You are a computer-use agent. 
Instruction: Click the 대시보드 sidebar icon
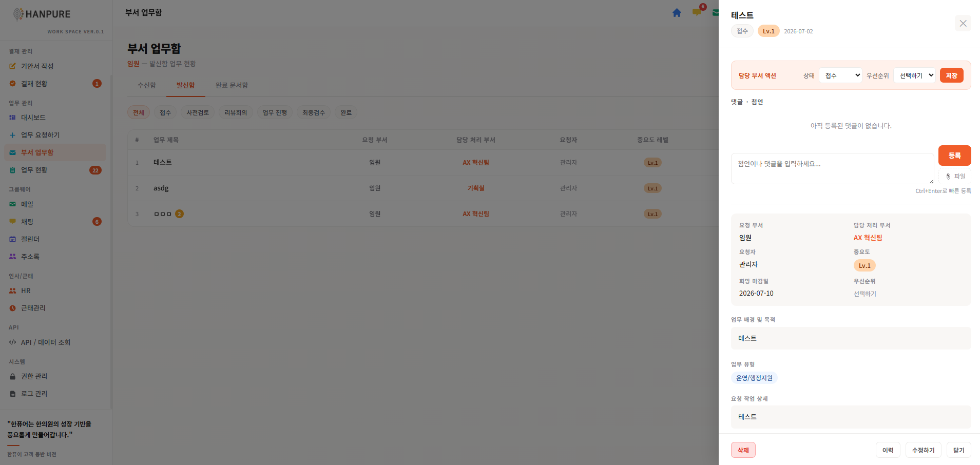click(x=12, y=118)
